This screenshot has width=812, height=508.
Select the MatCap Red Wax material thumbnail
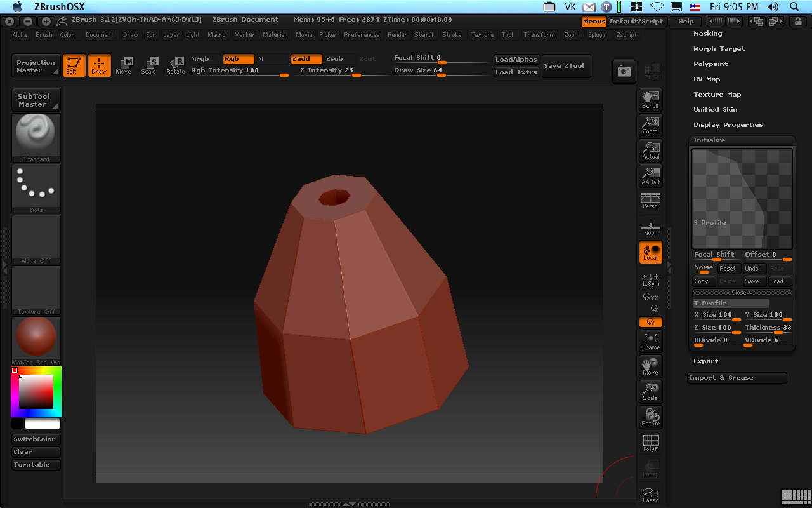(36, 338)
